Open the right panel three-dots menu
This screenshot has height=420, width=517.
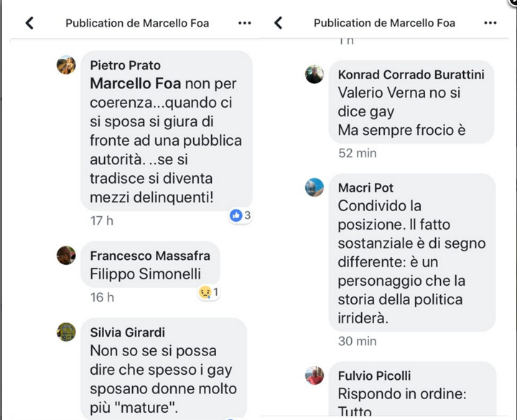[490, 23]
